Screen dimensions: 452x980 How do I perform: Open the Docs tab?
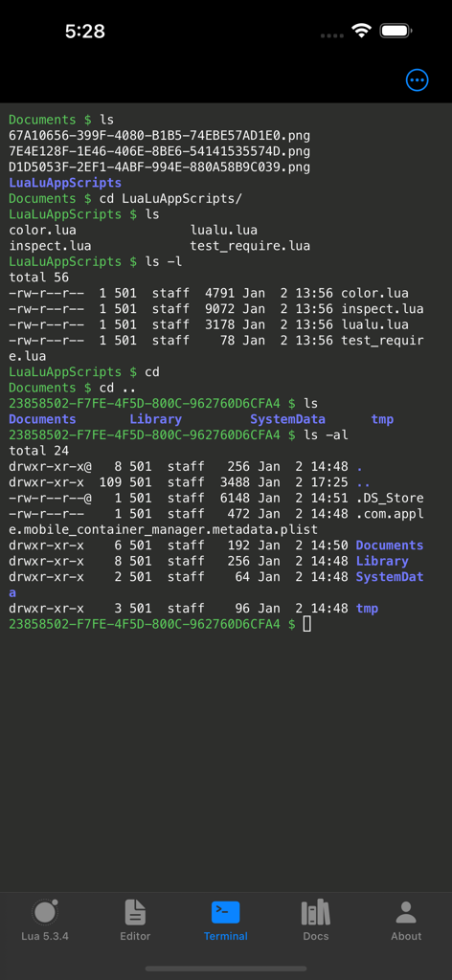point(316,920)
